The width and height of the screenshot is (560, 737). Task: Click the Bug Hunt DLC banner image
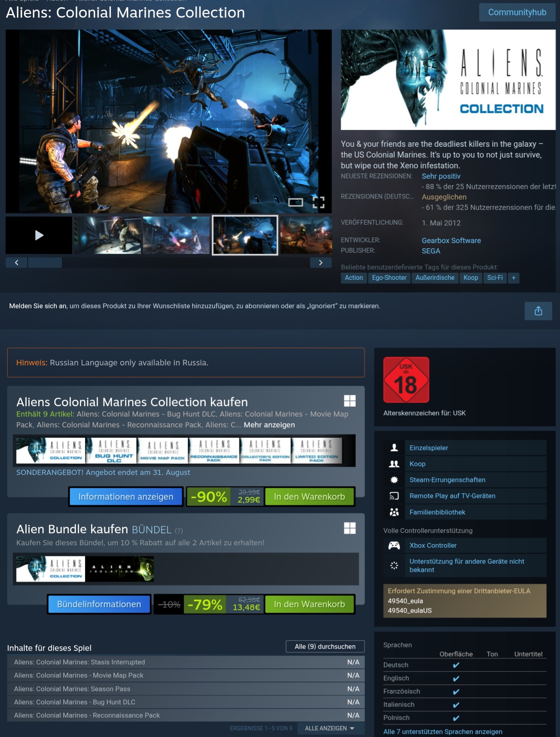pyautogui.click(x=111, y=450)
